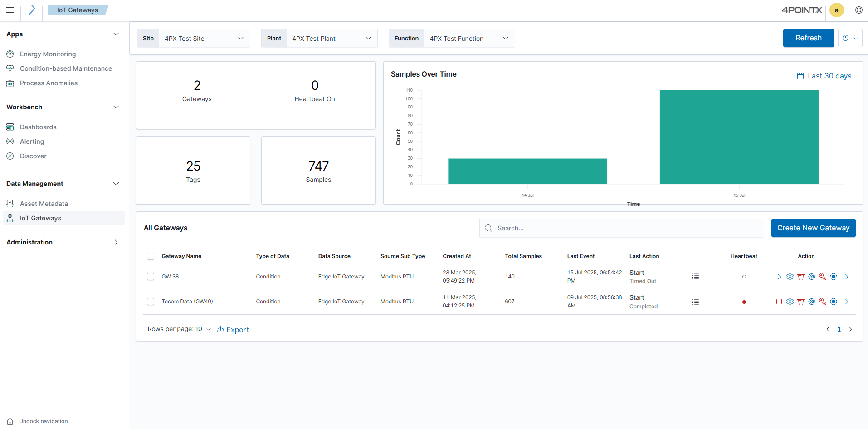The image size is (868, 429).
Task: Click chip icon in GW 38 row
Action: [834, 277]
